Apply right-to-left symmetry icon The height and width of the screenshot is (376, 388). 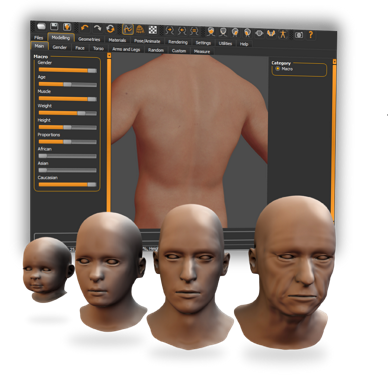click(x=170, y=30)
